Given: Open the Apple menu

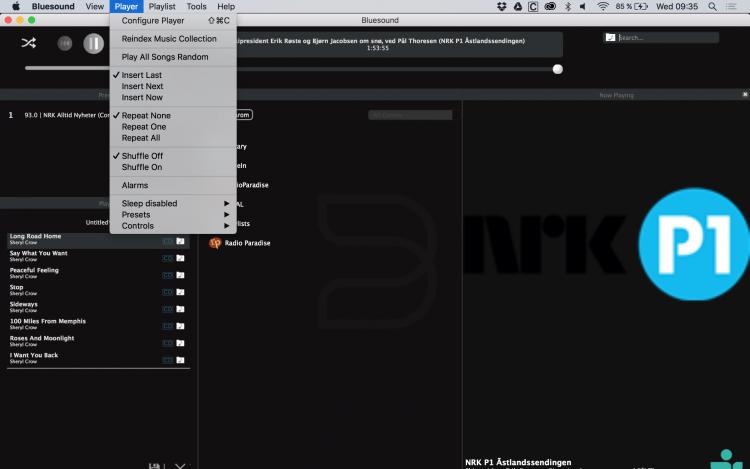Looking at the screenshot, I should pos(16,6).
